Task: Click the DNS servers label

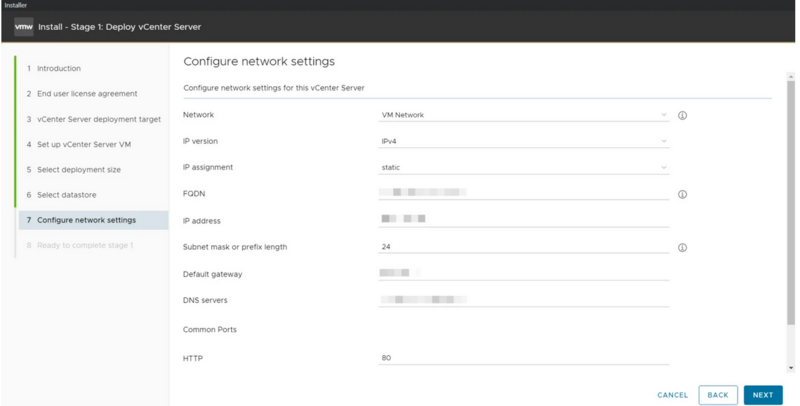Action: pos(205,300)
